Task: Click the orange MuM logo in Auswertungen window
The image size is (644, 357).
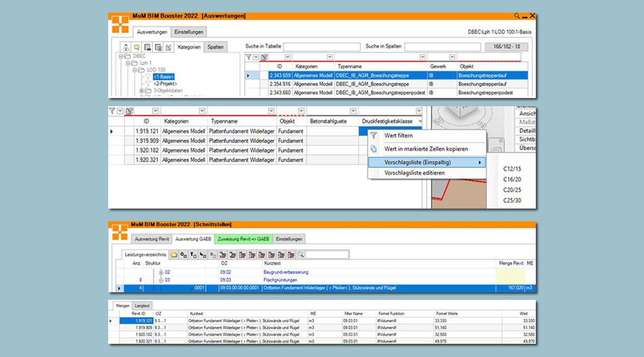Action: coord(120,25)
